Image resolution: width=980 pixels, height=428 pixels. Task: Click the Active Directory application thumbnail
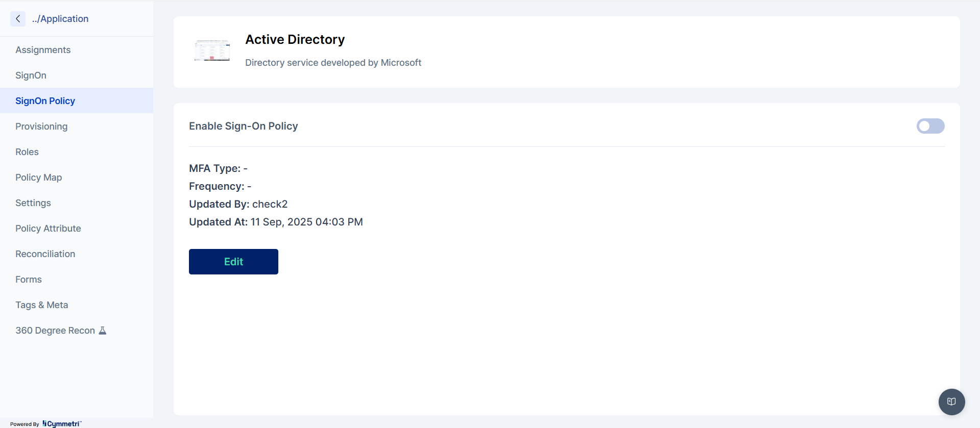point(212,51)
